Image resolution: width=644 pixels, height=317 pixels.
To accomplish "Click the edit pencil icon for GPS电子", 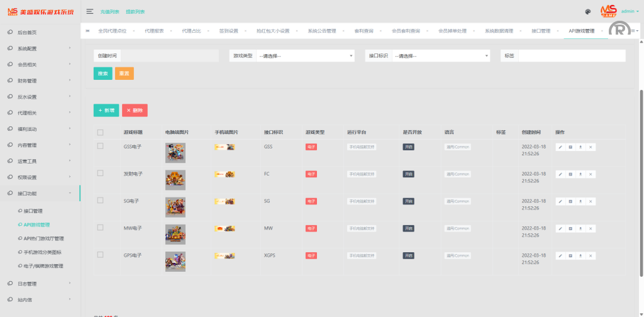I will pyautogui.click(x=560, y=256).
